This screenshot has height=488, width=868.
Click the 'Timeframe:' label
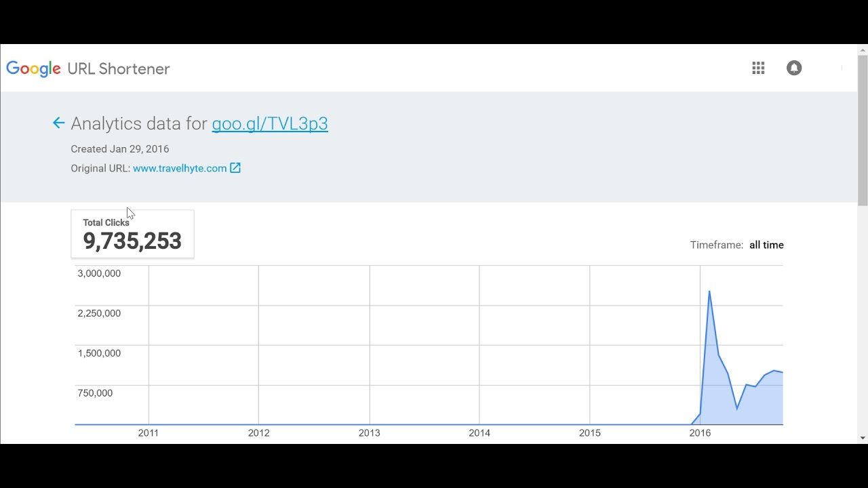click(x=716, y=245)
